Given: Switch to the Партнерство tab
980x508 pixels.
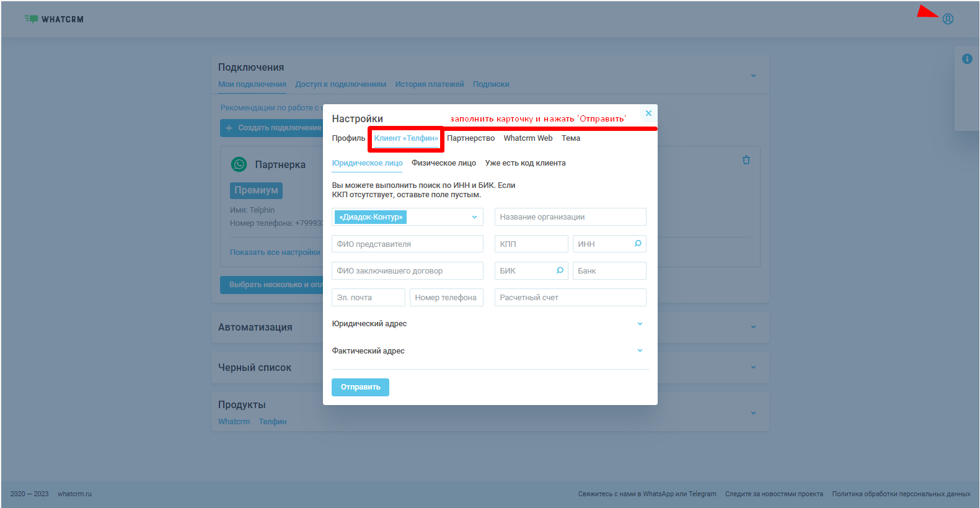Looking at the screenshot, I should (470, 138).
